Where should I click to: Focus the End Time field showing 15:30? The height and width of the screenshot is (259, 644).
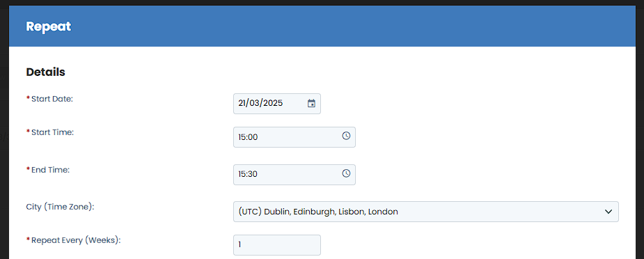294,175
